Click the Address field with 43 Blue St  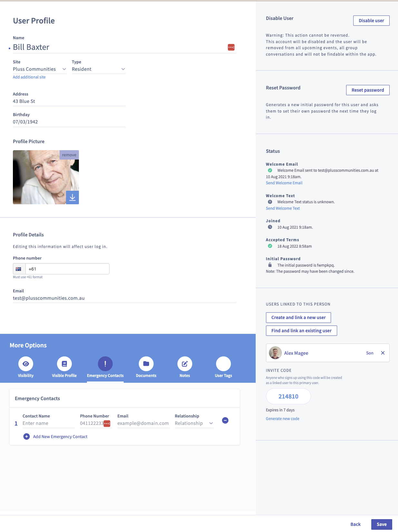[x=69, y=101]
